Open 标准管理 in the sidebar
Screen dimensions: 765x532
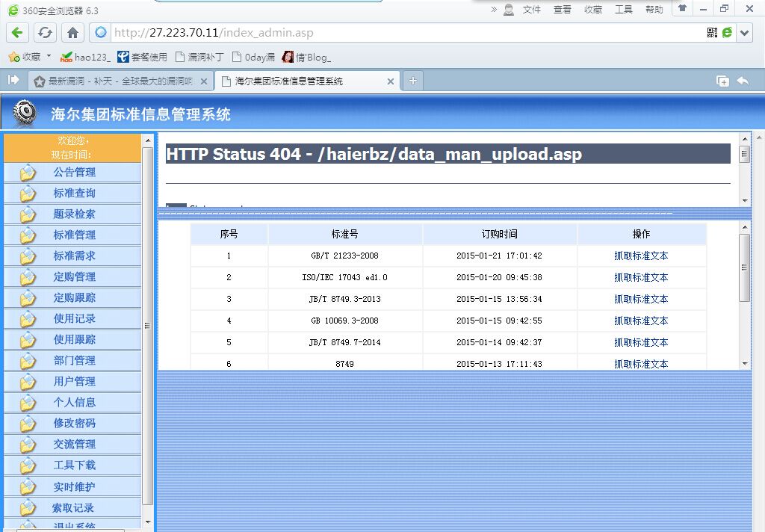[x=74, y=235]
